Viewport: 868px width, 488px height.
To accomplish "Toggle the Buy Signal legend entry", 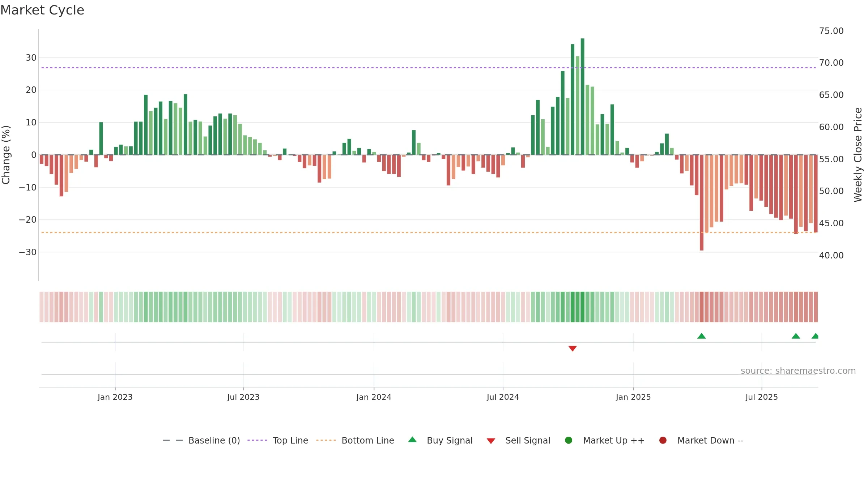I will (440, 440).
